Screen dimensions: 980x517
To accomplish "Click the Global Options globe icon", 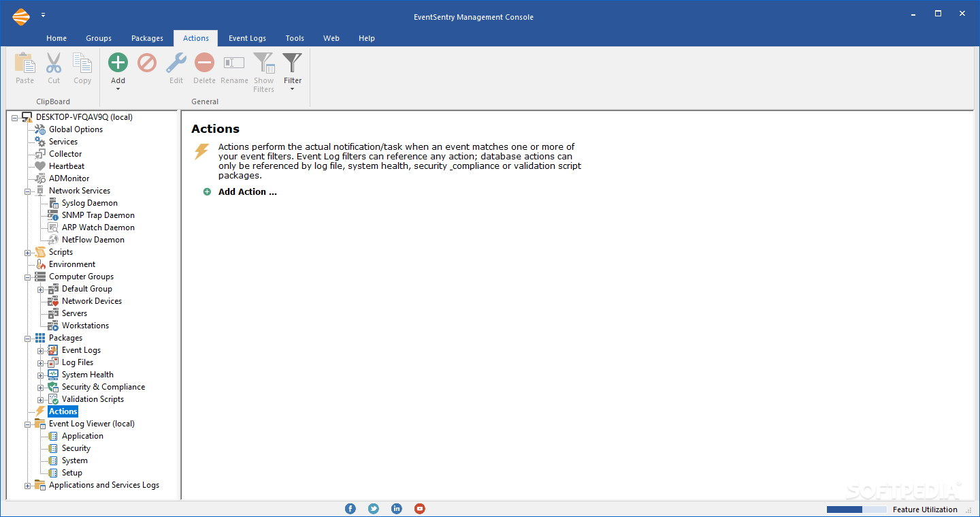I will tap(40, 129).
